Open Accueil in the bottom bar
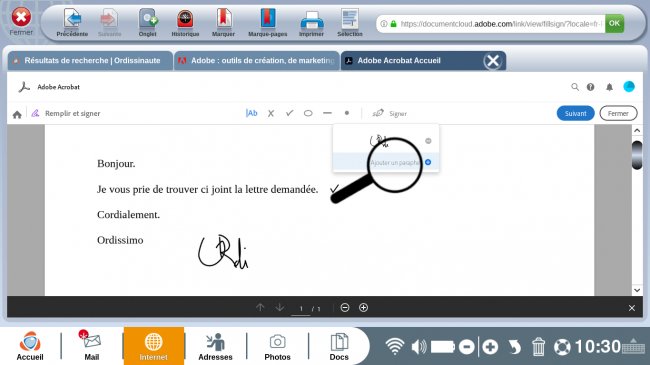Screen dimensions: 650x365 click(30, 346)
